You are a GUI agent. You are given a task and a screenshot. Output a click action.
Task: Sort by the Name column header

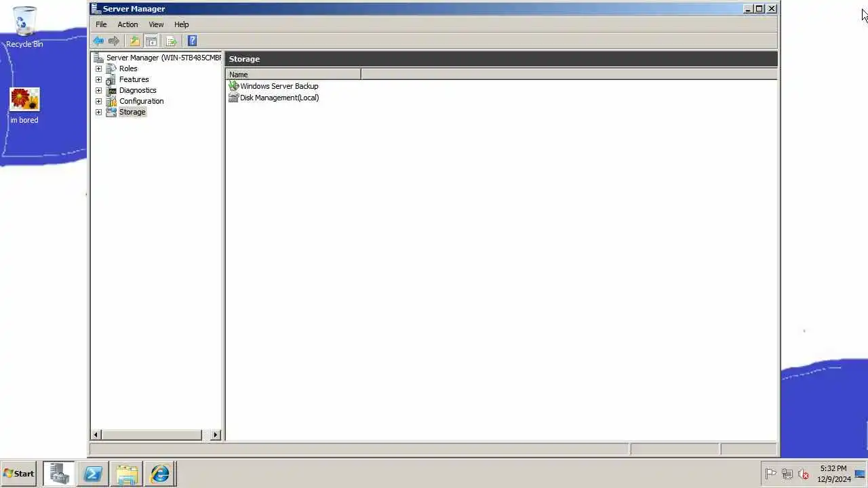click(x=294, y=75)
